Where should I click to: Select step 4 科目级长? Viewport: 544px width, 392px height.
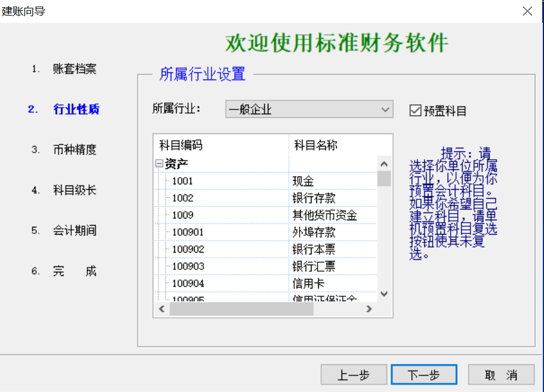(74, 190)
